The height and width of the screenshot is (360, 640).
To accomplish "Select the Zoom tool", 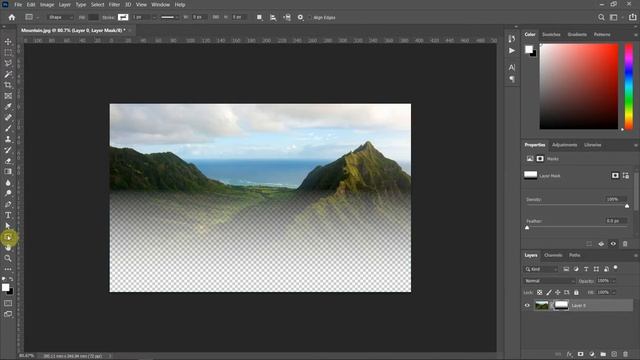I will click(8, 258).
